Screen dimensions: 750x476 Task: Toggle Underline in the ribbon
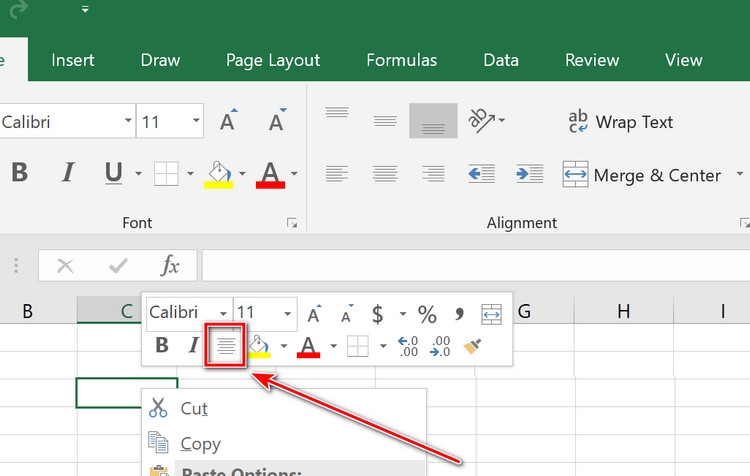click(113, 173)
